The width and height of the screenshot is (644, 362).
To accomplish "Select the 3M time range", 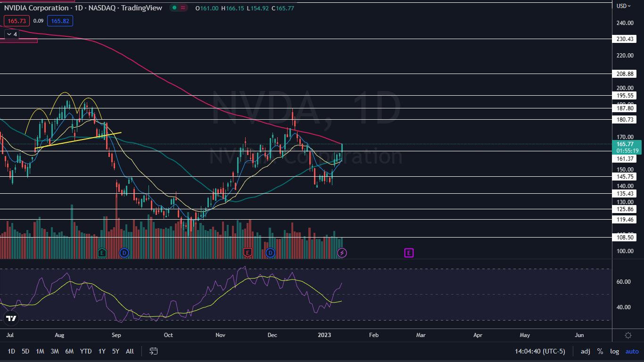I will tap(55, 351).
